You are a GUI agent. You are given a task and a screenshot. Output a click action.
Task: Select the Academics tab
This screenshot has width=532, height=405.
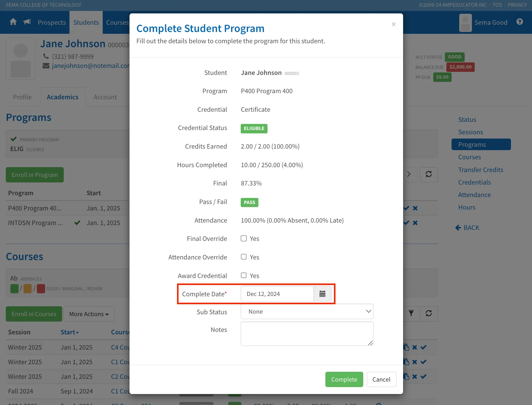[62, 97]
